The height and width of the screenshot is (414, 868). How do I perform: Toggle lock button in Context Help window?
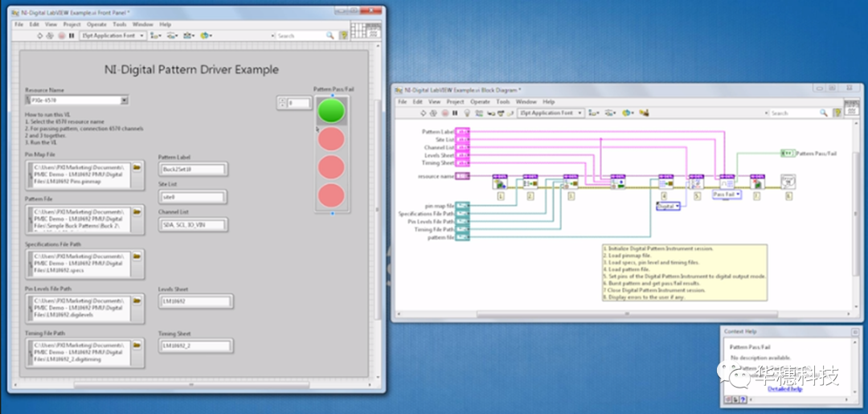(735, 399)
